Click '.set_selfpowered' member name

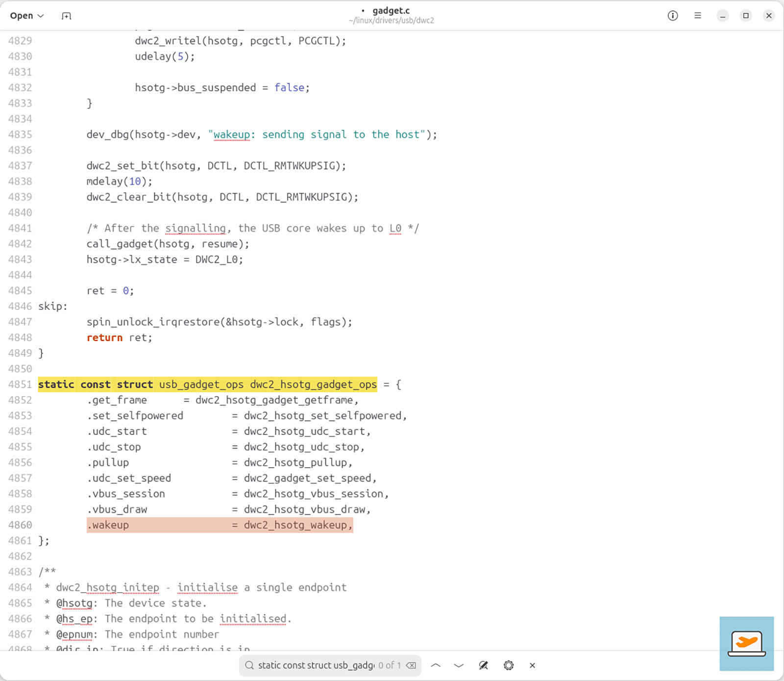coord(135,416)
